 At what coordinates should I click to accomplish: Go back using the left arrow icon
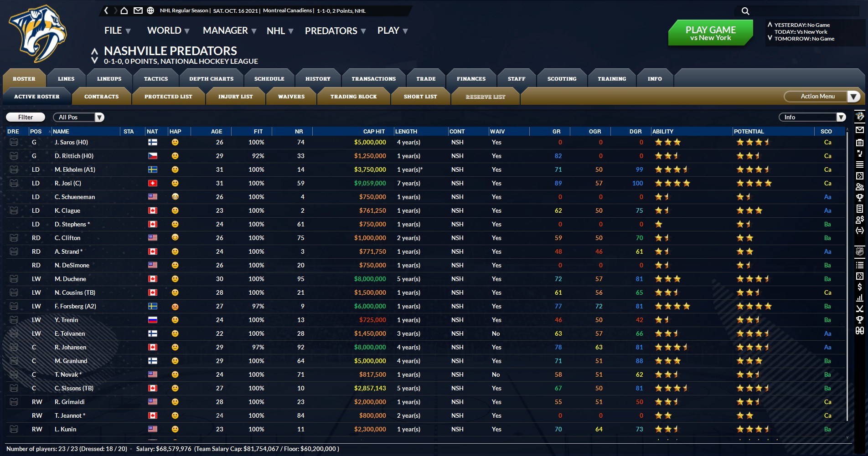pyautogui.click(x=106, y=10)
